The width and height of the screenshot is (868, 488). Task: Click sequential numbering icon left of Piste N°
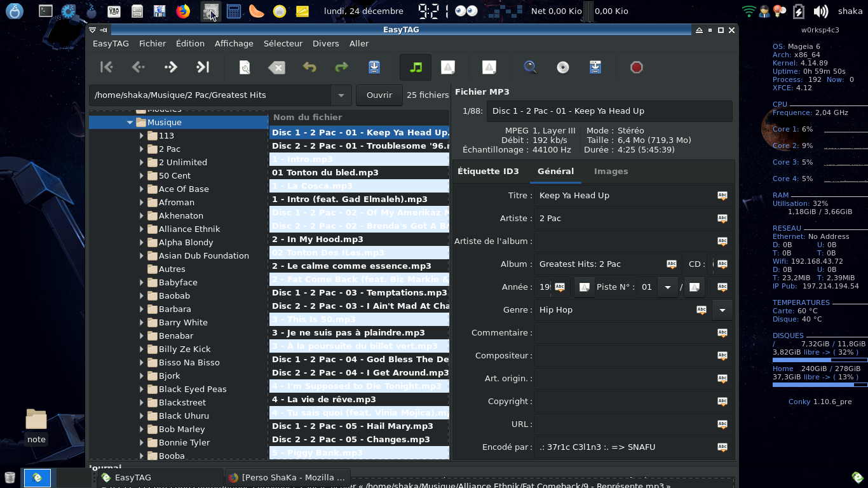click(584, 287)
